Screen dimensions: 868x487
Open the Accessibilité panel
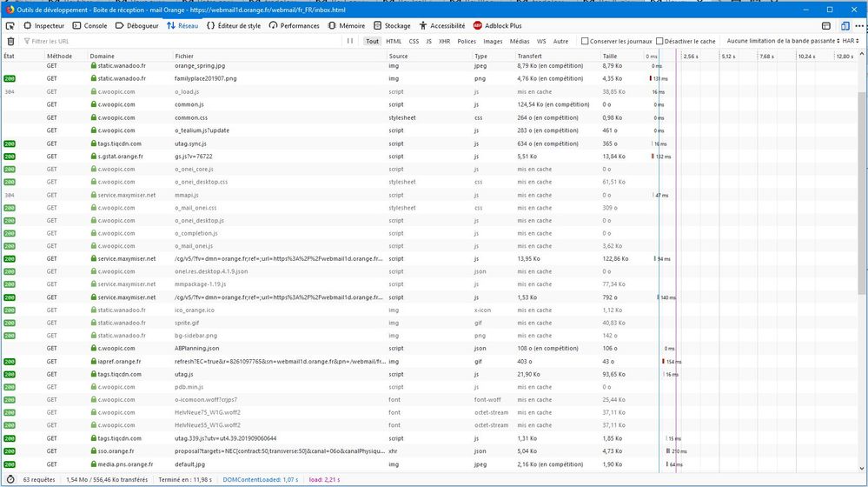441,26
